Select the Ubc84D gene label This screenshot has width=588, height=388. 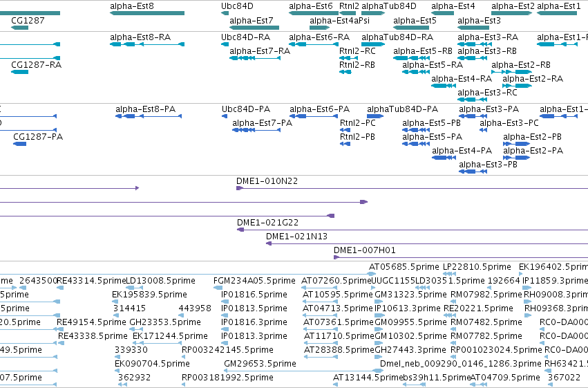tap(237, 6)
